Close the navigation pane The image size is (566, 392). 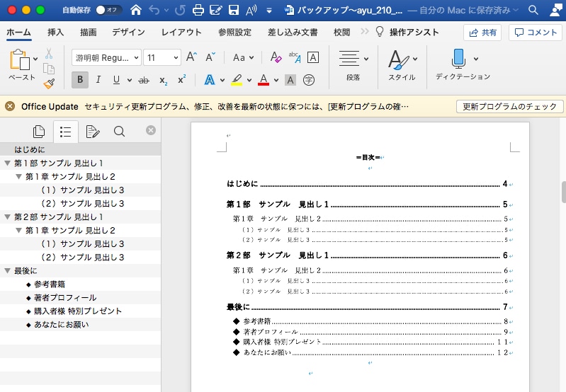pos(151,130)
